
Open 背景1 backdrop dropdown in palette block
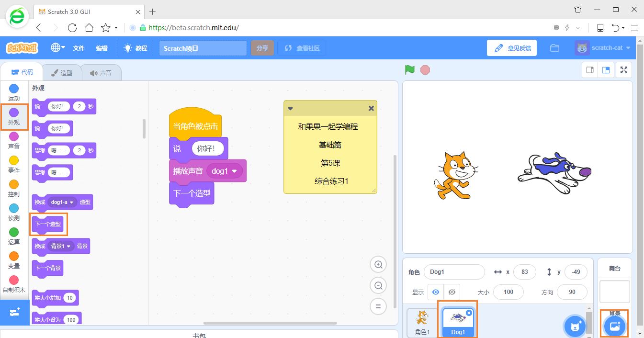61,246
